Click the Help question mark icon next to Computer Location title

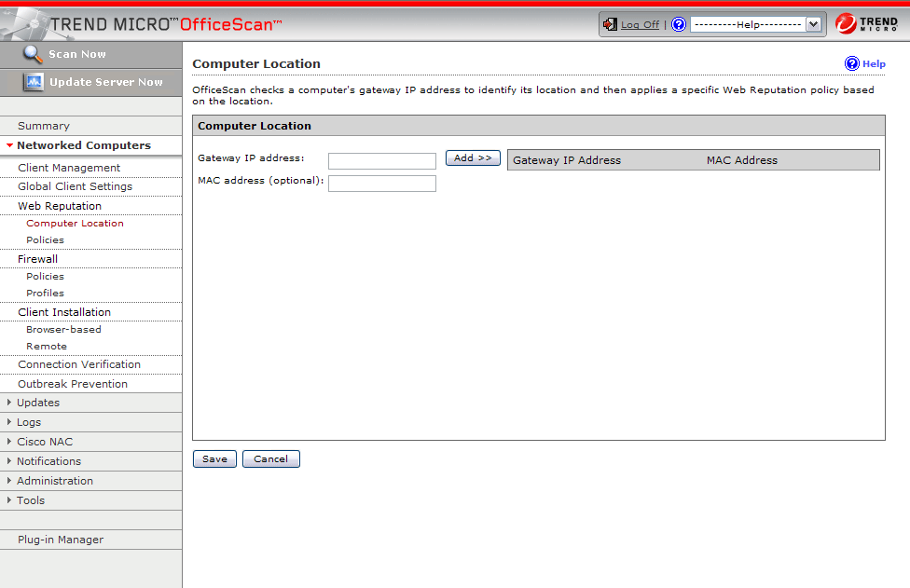[x=851, y=63]
